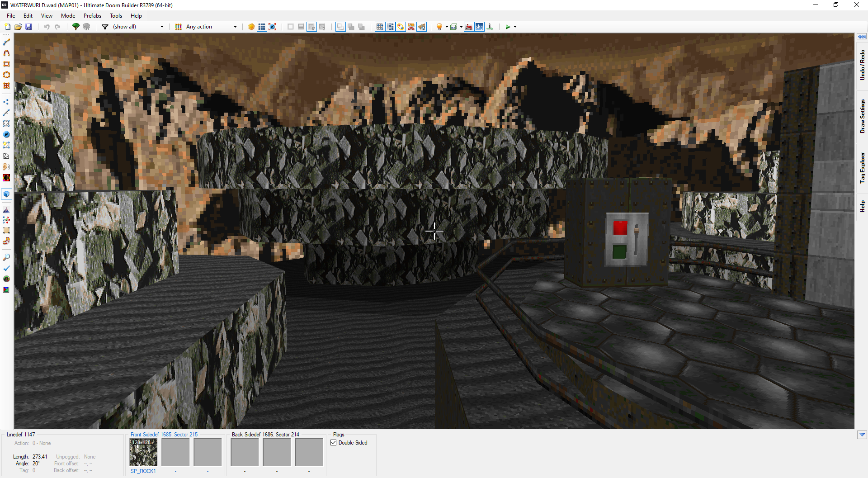Screen dimensions: 868x478
Task: Select the Draw Curve tool
Action: coord(6,53)
